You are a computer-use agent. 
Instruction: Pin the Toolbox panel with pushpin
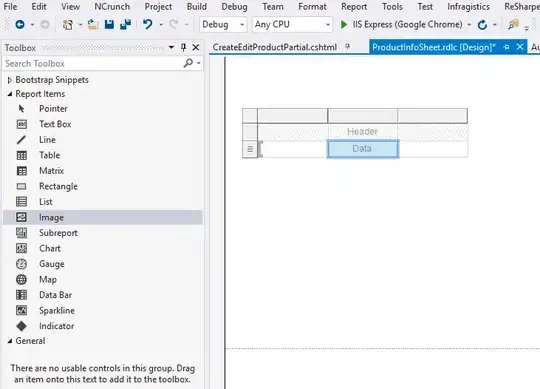(x=183, y=48)
